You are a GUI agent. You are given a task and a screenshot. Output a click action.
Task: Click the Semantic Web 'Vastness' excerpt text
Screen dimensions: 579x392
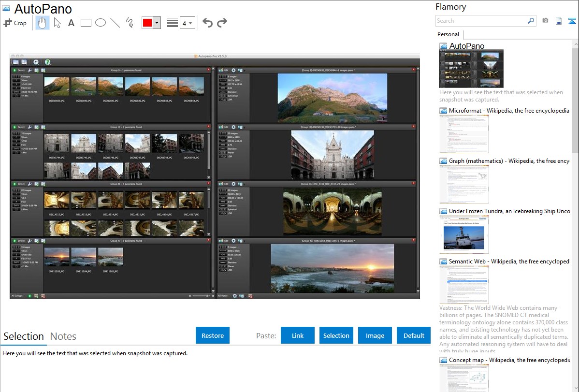click(x=504, y=329)
